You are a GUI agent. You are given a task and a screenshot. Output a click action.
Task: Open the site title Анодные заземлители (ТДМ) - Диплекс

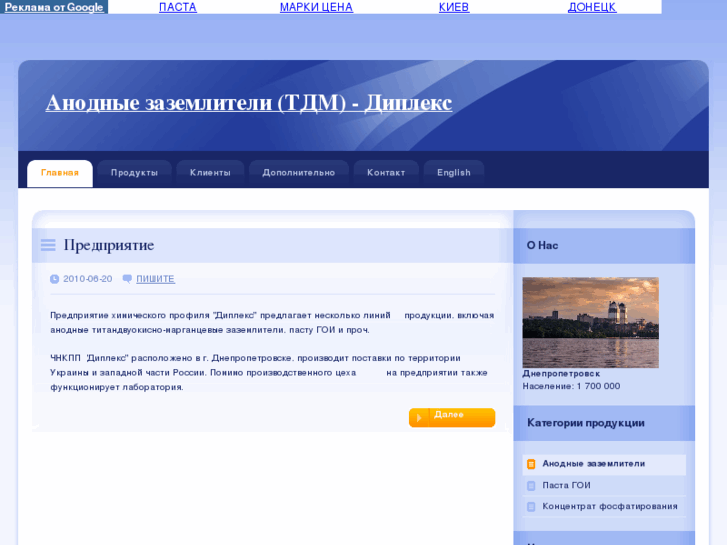tap(249, 103)
